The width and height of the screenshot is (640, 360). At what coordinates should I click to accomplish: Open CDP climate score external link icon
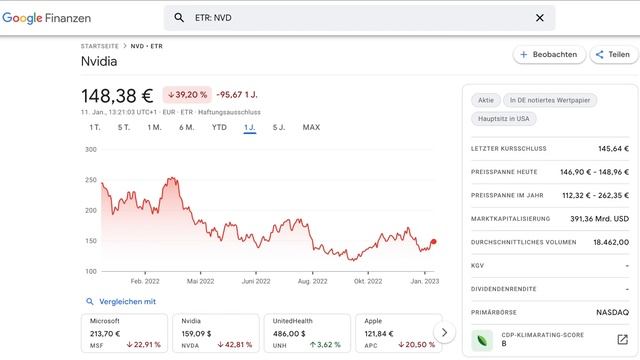coord(622,339)
